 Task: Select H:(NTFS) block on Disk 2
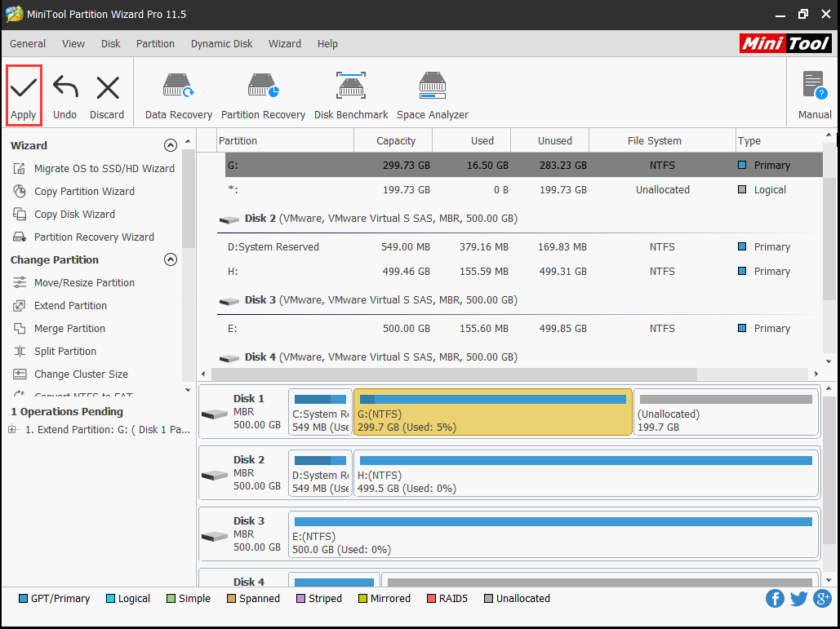(586, 473)
